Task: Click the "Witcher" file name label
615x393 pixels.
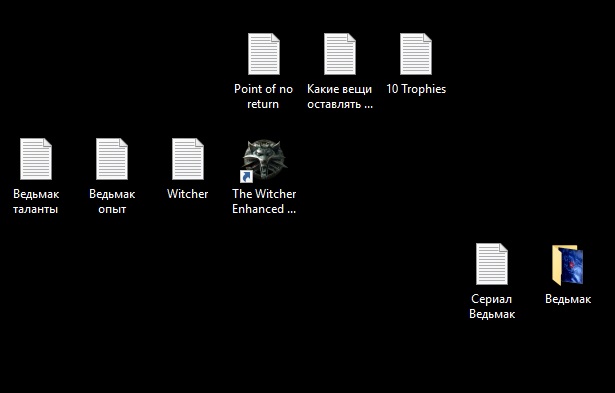Action: (187, 194)
